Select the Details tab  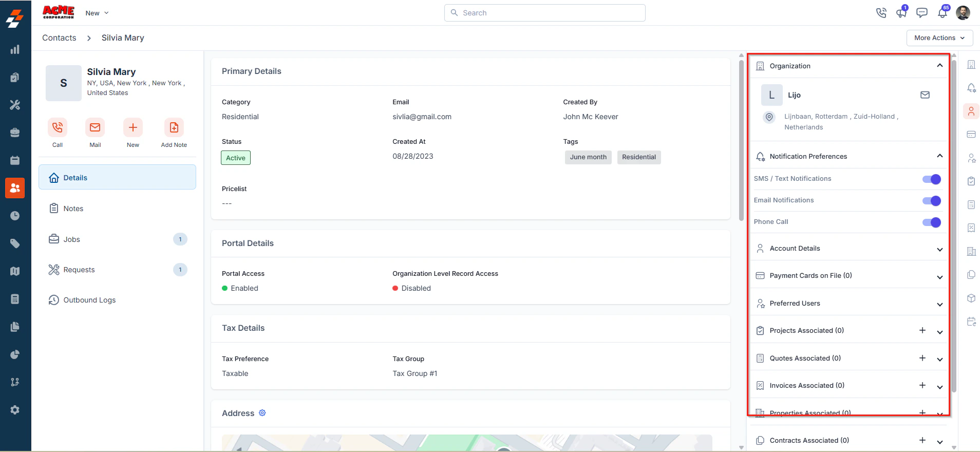117,177
